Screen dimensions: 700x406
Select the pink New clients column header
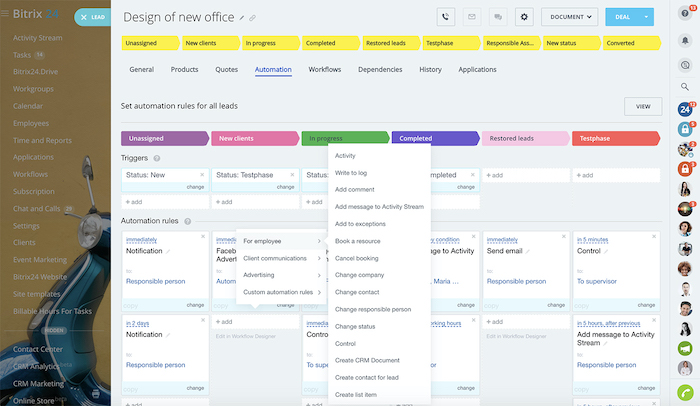254,138
